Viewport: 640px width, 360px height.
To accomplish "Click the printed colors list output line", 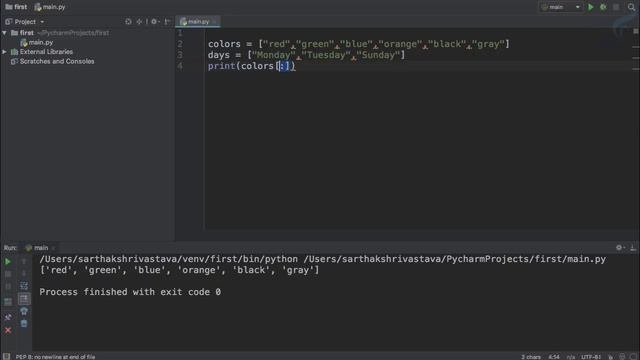I will click(179, 270).
